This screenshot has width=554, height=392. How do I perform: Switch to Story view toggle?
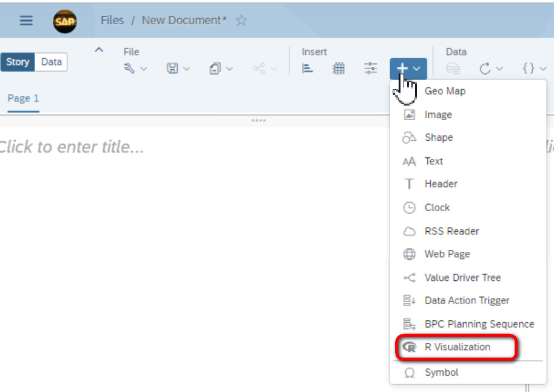tap(18, 62)
